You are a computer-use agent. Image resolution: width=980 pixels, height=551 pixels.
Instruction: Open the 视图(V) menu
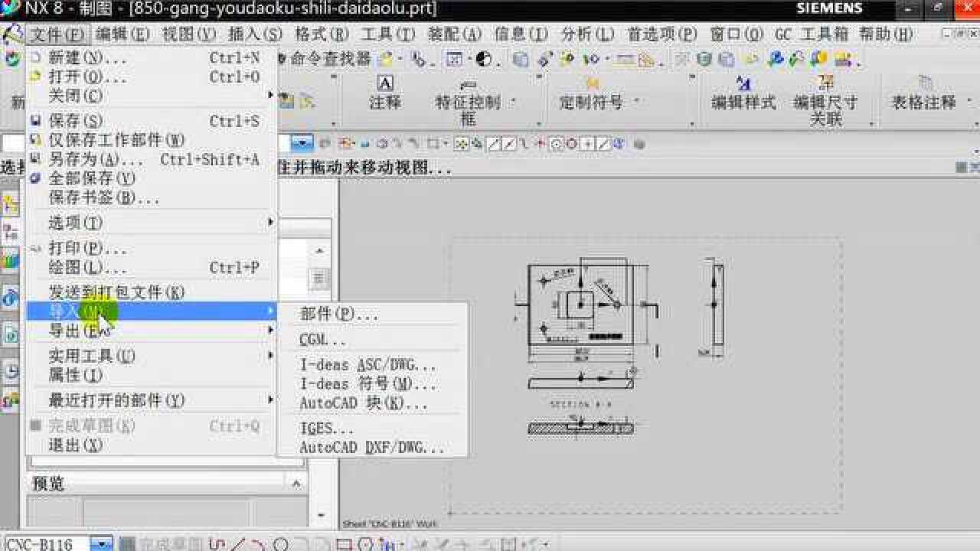click(x=189, y=34)
